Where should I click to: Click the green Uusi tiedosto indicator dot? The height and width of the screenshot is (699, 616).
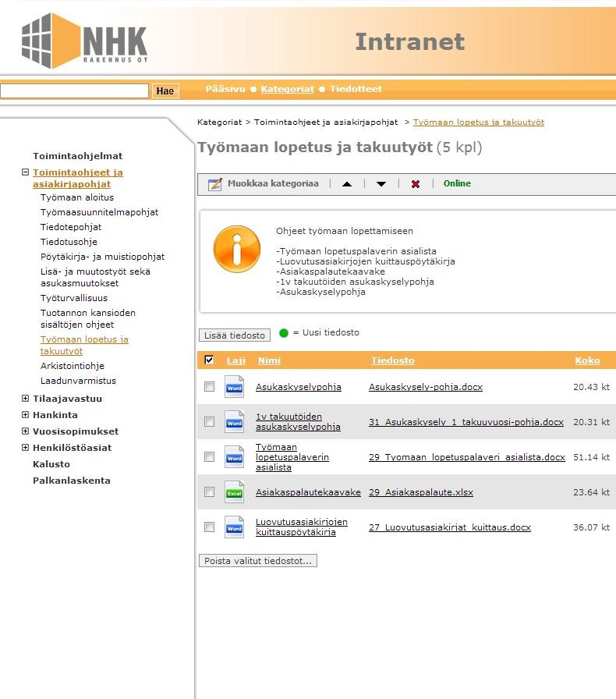(284, 333)
